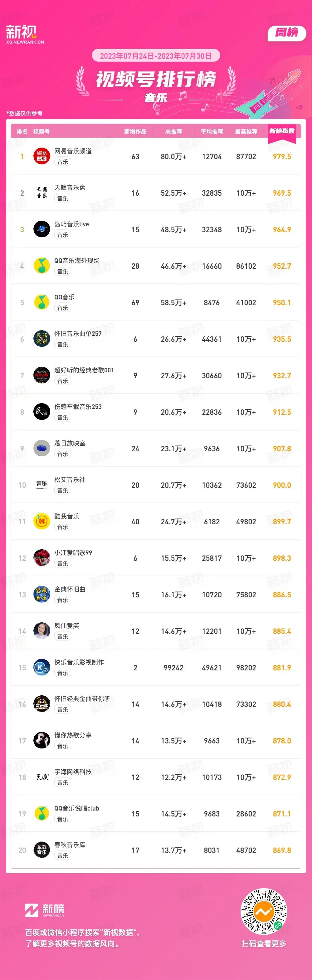This screenshot has width=312, height=980.
Task: Click the 新视 logo at top left
Action: 25,35
